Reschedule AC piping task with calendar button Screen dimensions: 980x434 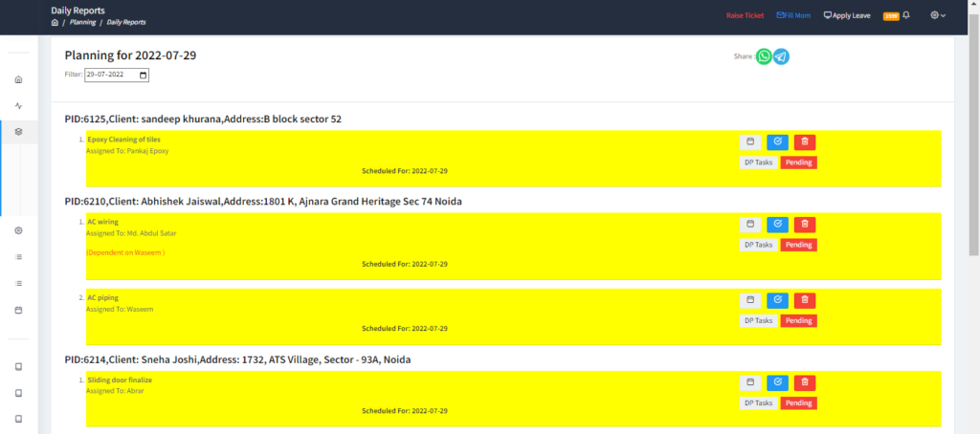click(750, 300)
